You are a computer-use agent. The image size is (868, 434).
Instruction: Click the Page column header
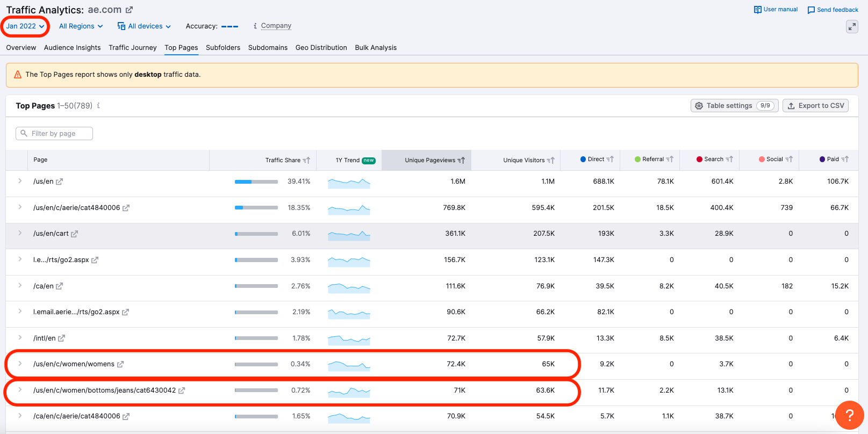coord(40,160)
